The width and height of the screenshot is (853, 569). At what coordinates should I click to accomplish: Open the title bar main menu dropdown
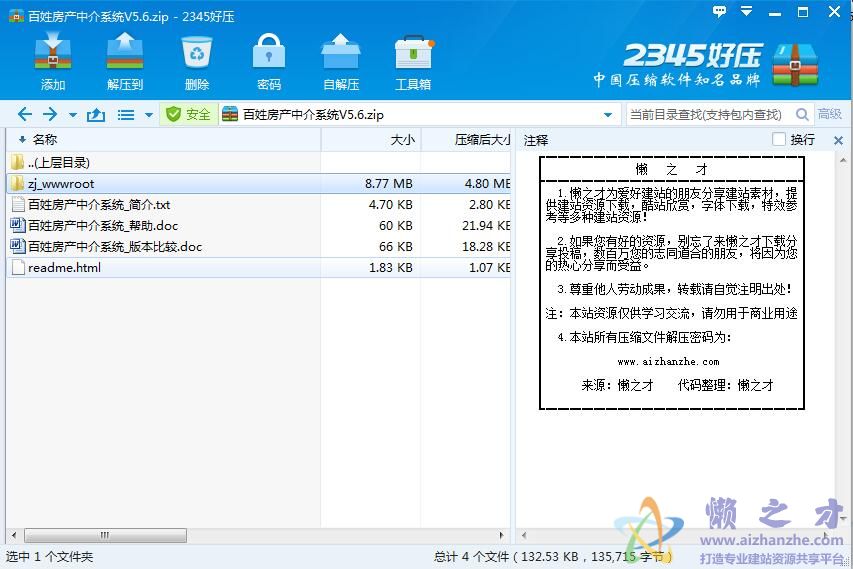tap(747, 11)
